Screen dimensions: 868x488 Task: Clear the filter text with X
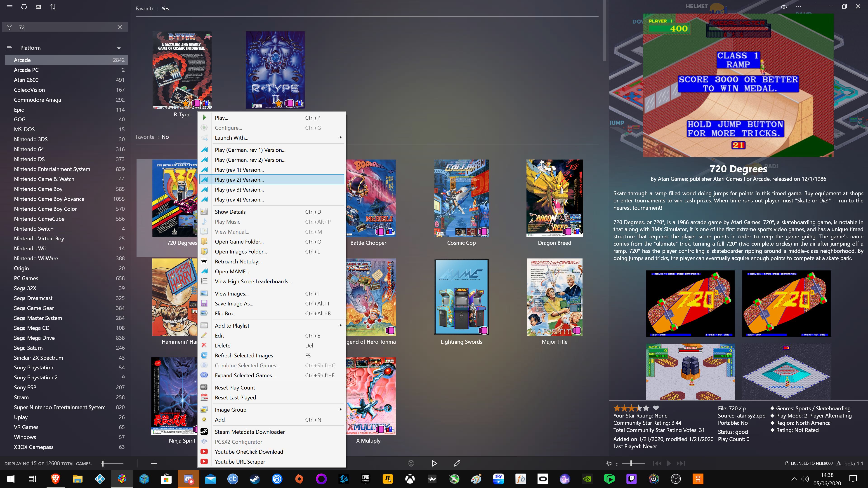120,27
